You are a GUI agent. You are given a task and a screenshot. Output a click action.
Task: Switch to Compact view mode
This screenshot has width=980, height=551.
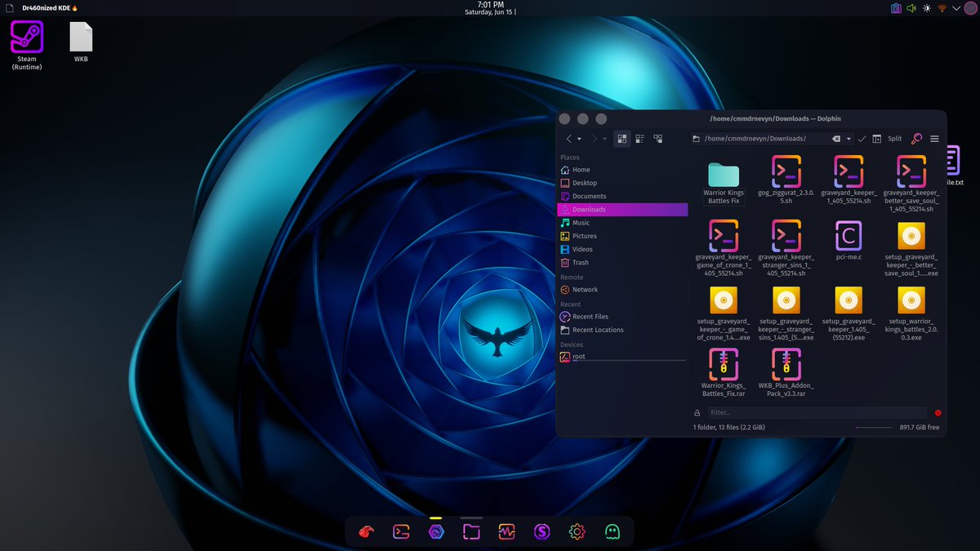tap(639, 139)
